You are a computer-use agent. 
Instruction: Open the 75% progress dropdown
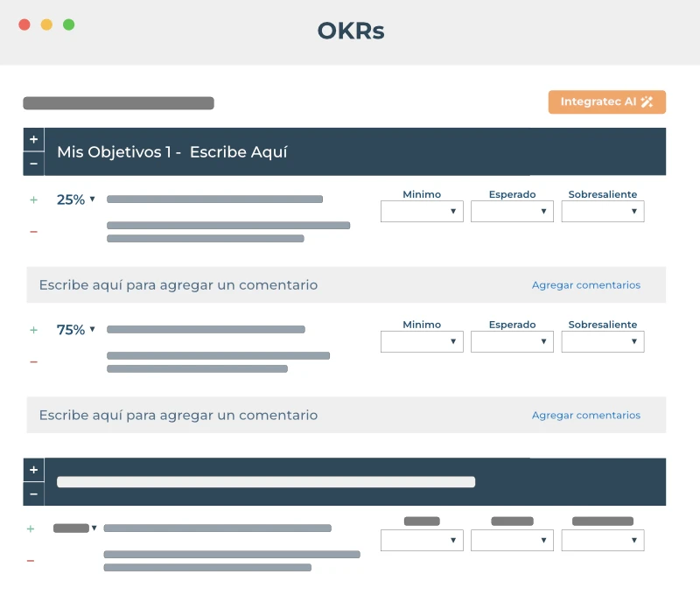(94, 330)
